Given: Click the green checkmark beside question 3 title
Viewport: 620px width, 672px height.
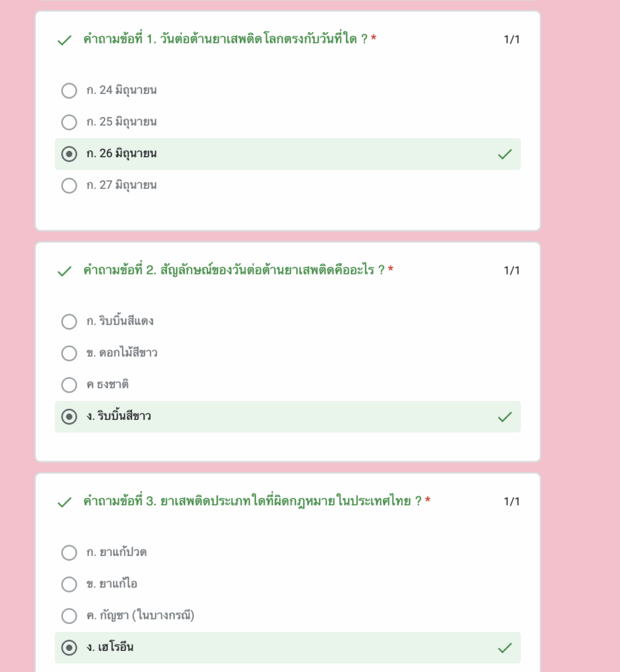Looking at the screenshot, I should pos(64,502).
